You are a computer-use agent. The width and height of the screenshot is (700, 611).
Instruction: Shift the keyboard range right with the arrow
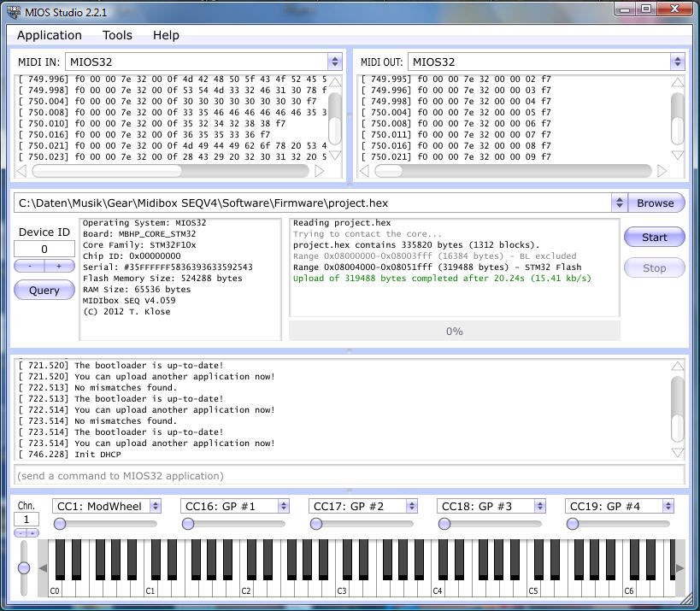click(x=679, y=567)
